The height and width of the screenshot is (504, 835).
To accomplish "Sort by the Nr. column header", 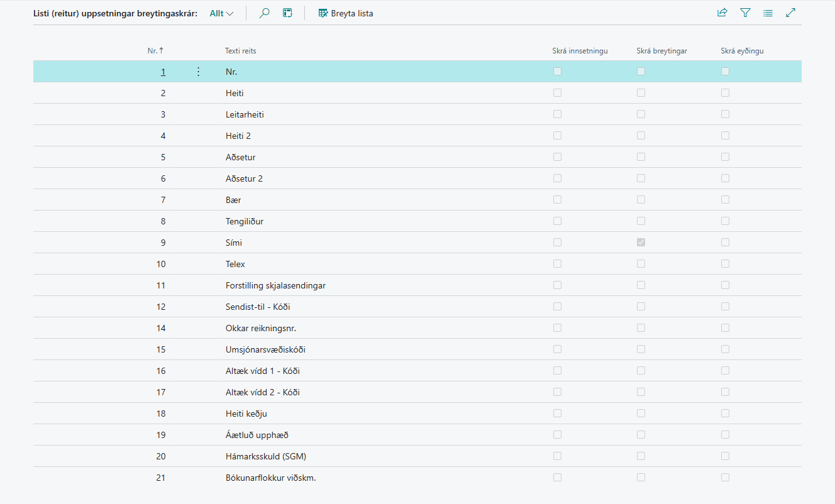I will [156, 51].
